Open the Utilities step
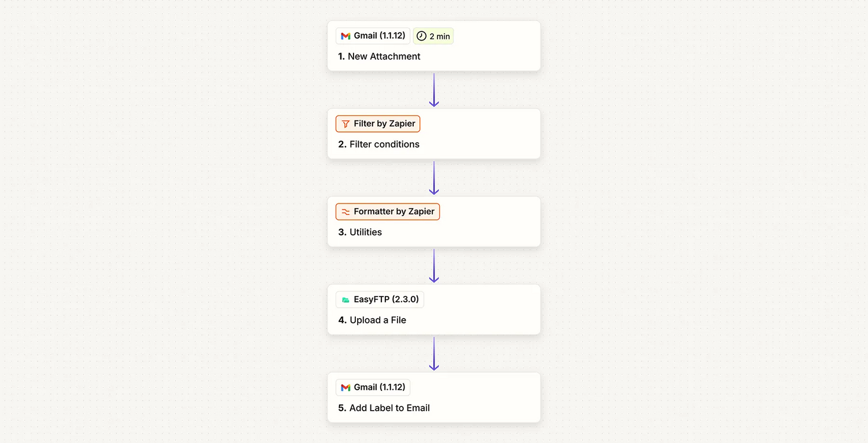 (x=366, y=232)
